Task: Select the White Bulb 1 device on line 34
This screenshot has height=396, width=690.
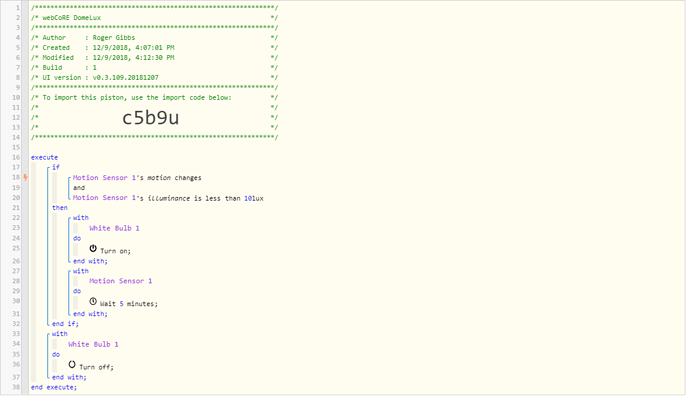Action: pyautogui.click(x=93, y=345)
